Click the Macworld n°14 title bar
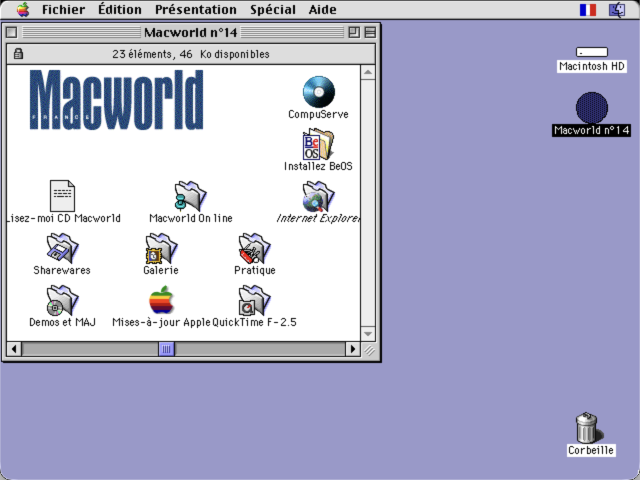This screenshot has width=640, height=480. [191, 32]
